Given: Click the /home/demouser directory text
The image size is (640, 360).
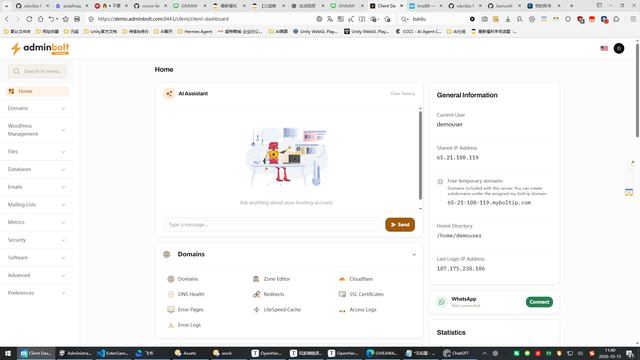Looking at the screenshot, I should pyautogui.click(x=459, y=236).
